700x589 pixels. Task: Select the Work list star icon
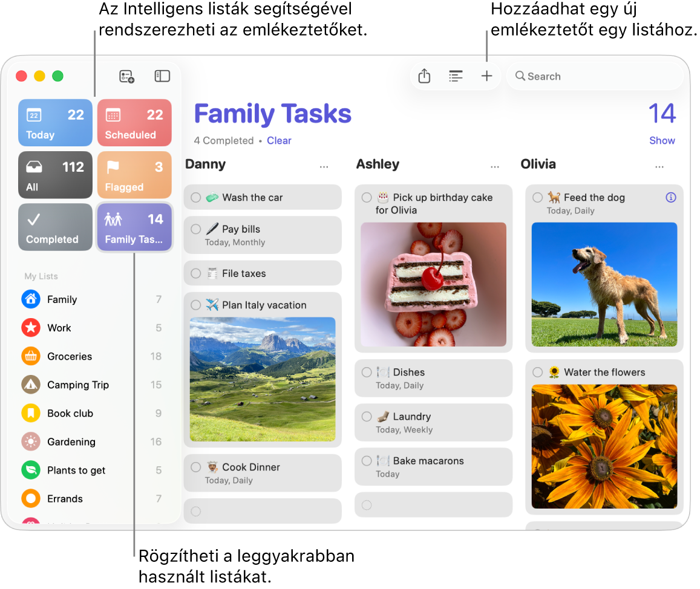click(x=31, y=328)
